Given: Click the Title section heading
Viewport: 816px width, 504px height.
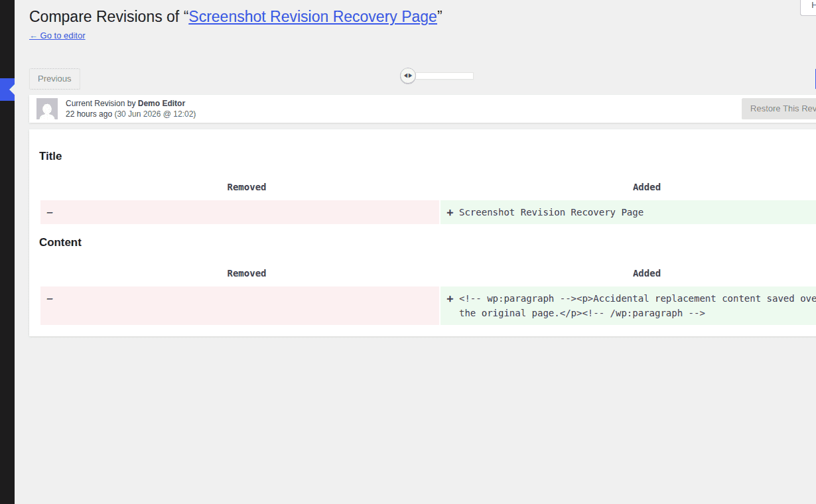Looking at the screenshot, I should [x=50, y=157].
